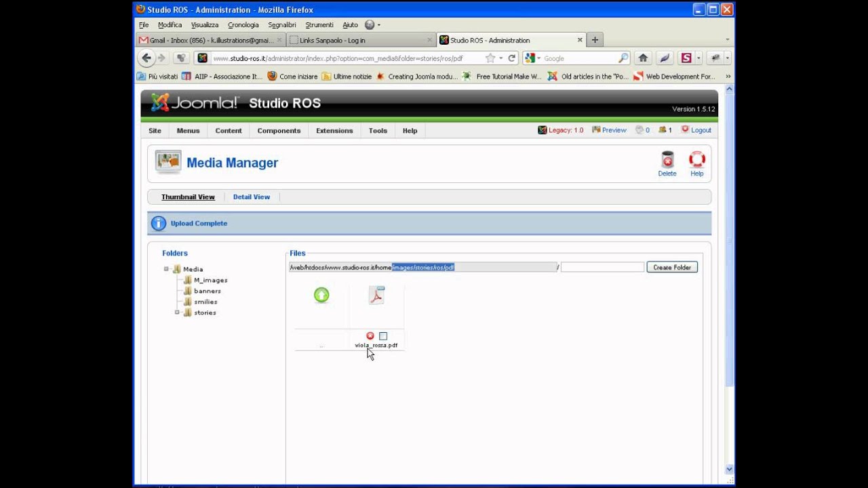Open the Site menu
The image size is (868, 488).
coord(155,130)
